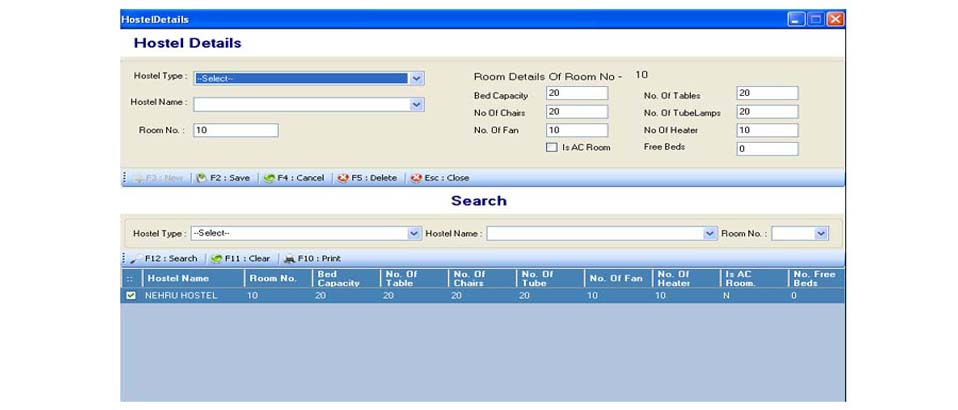Click the grid row selector header corner
958x410 pixels.
(131, 279)
